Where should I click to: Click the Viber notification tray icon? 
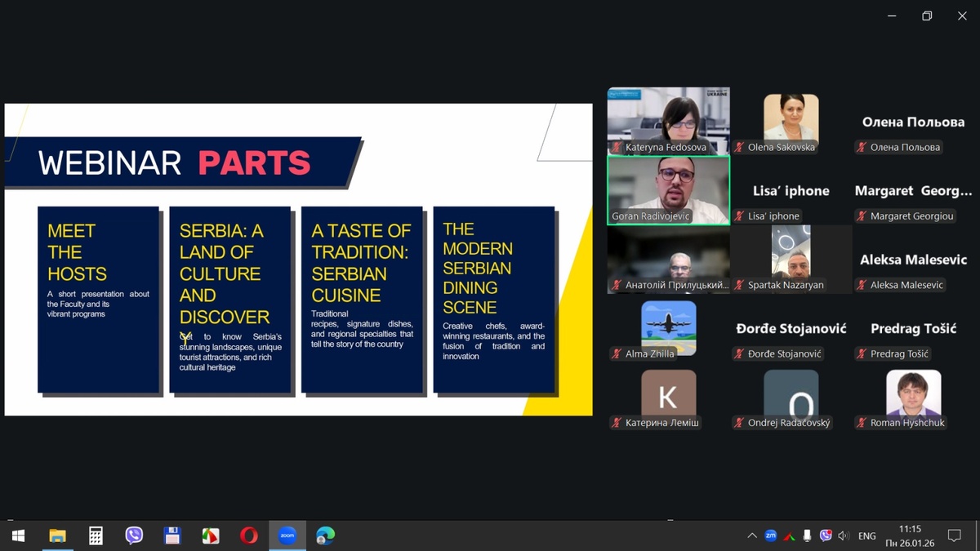pos(826,535)
